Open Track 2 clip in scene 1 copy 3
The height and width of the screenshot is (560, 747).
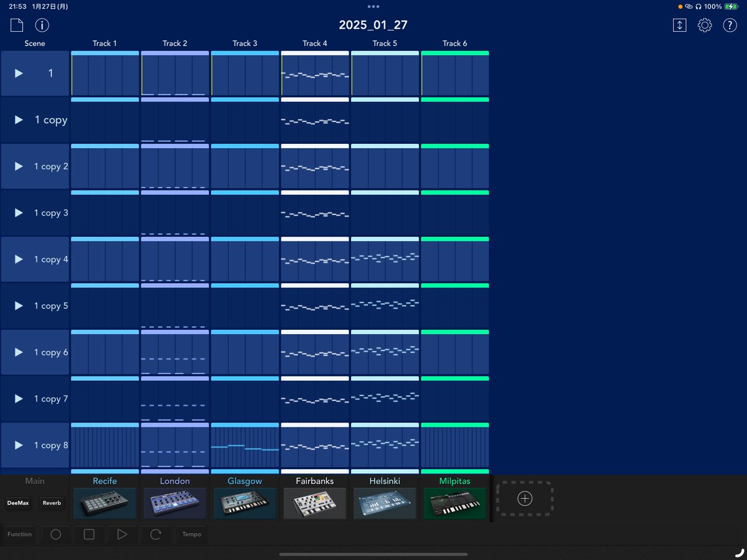175,213
